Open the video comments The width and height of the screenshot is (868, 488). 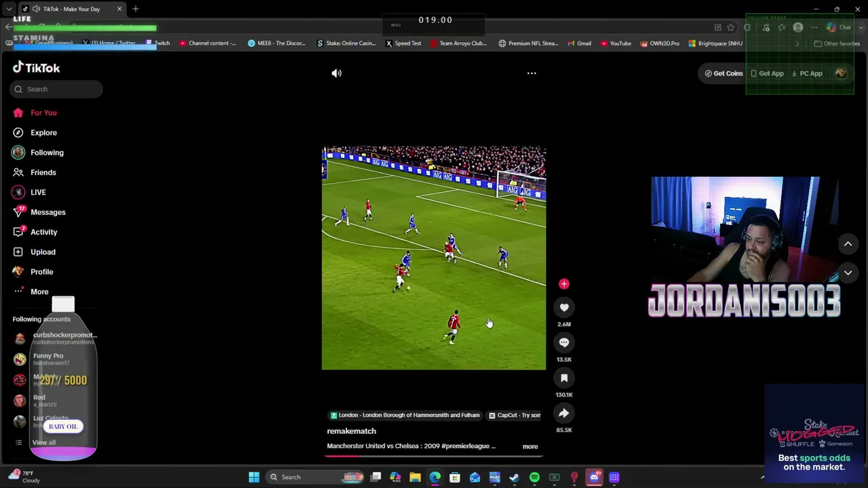point(564,343)
